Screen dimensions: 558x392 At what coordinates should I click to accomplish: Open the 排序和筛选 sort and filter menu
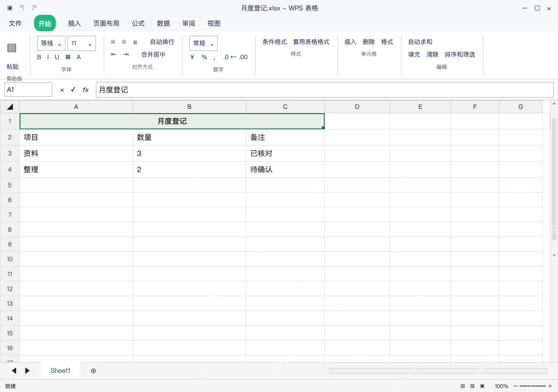point(460,54)
